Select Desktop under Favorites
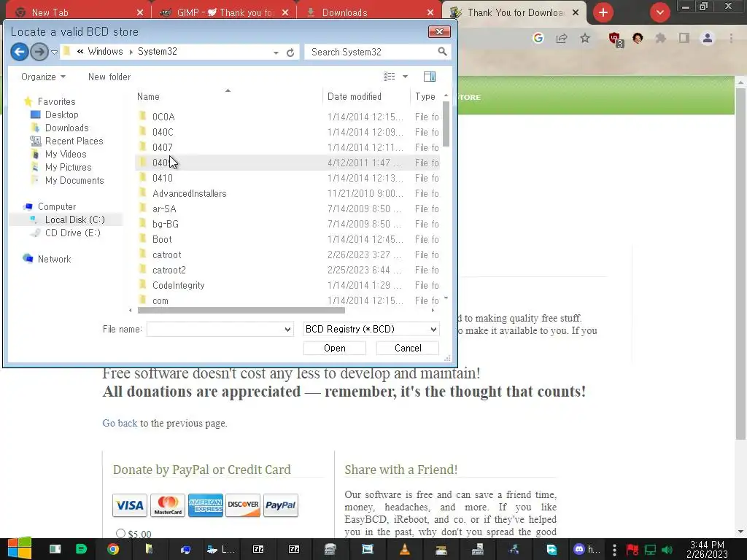The width and height of the screenshot is (747, 560). pos(61,114)
